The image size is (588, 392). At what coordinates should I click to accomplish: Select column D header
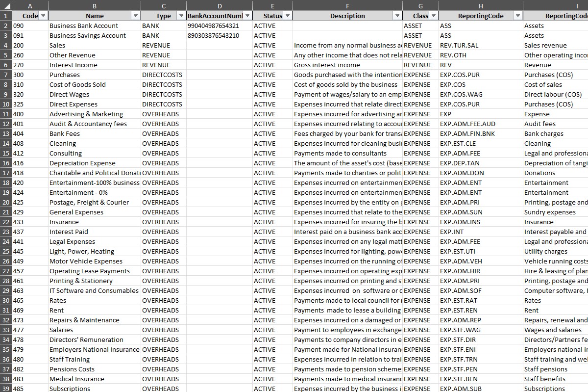[x=220, y=5]
